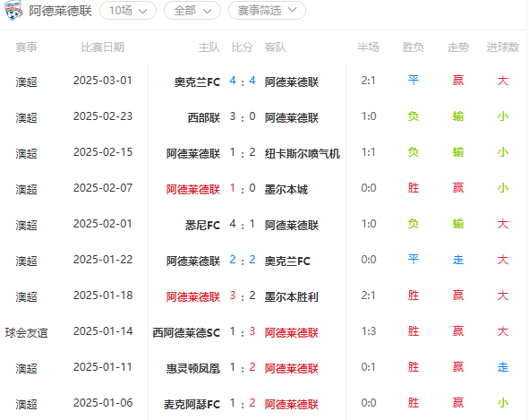Open the 10场 match count dropdown
This screenshot has width=529, height=420.
[x=128, y=11]
